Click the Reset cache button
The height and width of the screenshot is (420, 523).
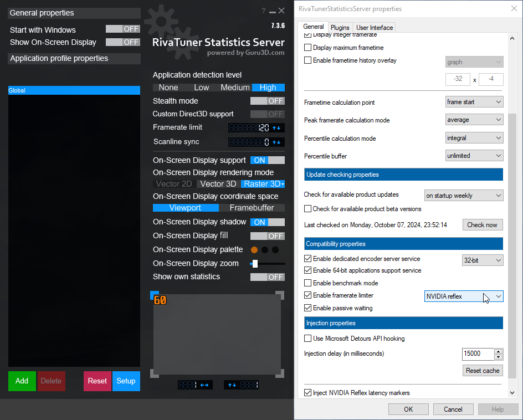click(x=483, y=371)
